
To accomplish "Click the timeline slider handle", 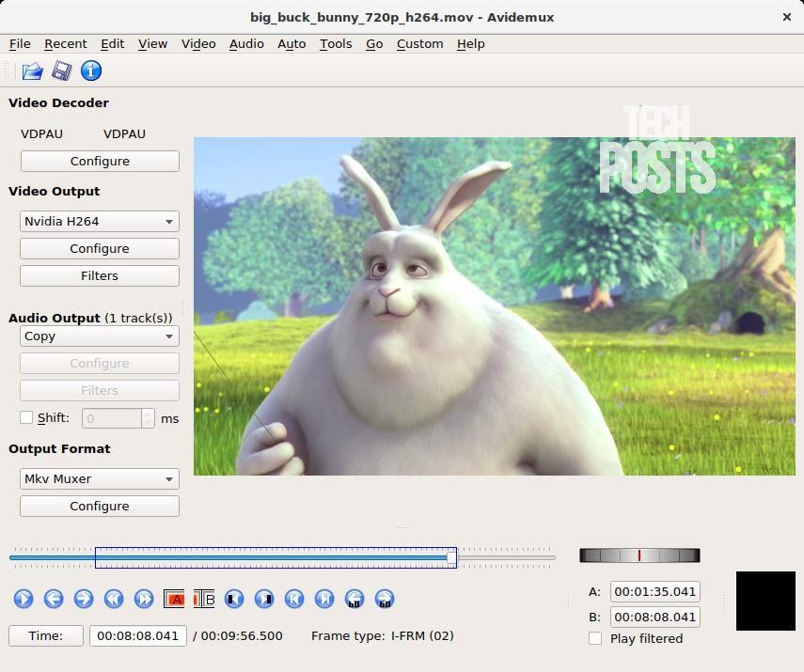I will 451,557.
